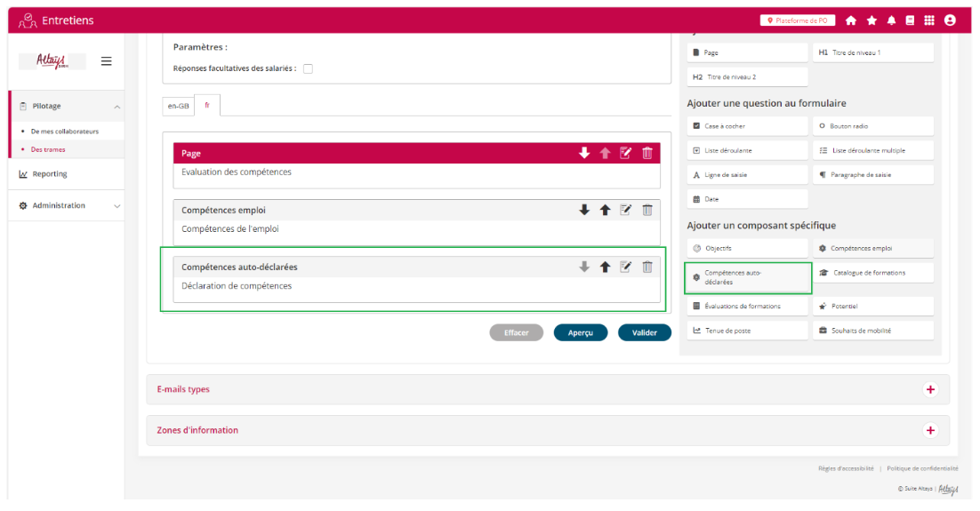Move Compétences auto-déclarées block up
This screenshot has height=511, width=980.
click(605, 267)
